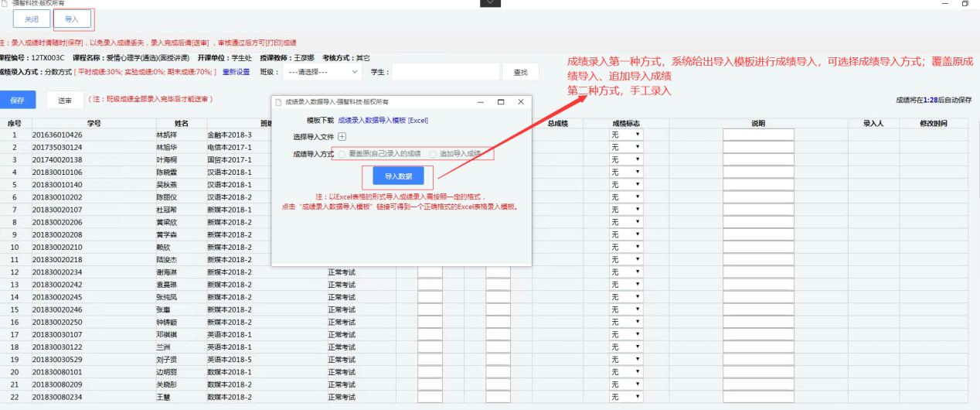Open 成绩标志 dropdown for student 201830020234
The height and width of the screenshot is (410, 980).
point(626,272)
